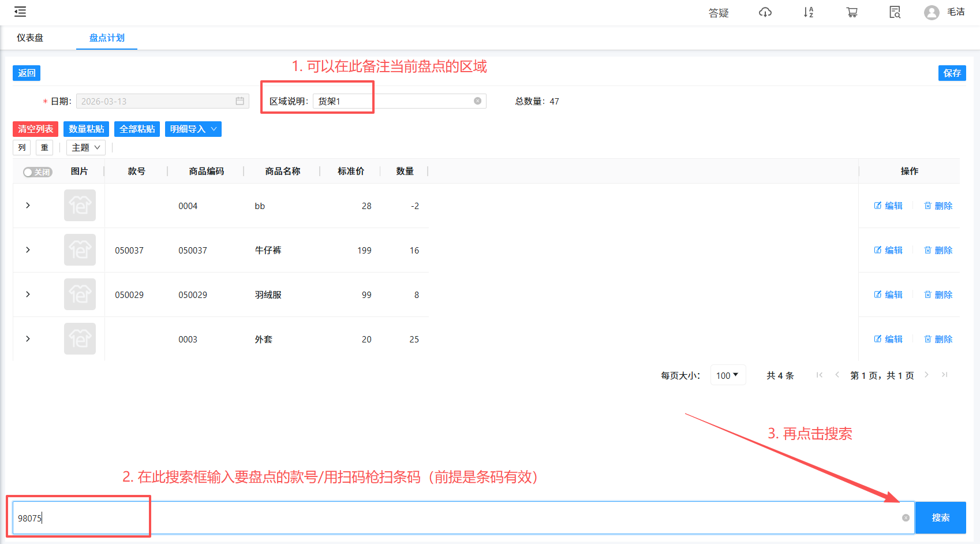The height and width of the screenshot is (544, 980).
Task: Toggle the 关闭 switch in table header
Action: (x=38, y=172)
